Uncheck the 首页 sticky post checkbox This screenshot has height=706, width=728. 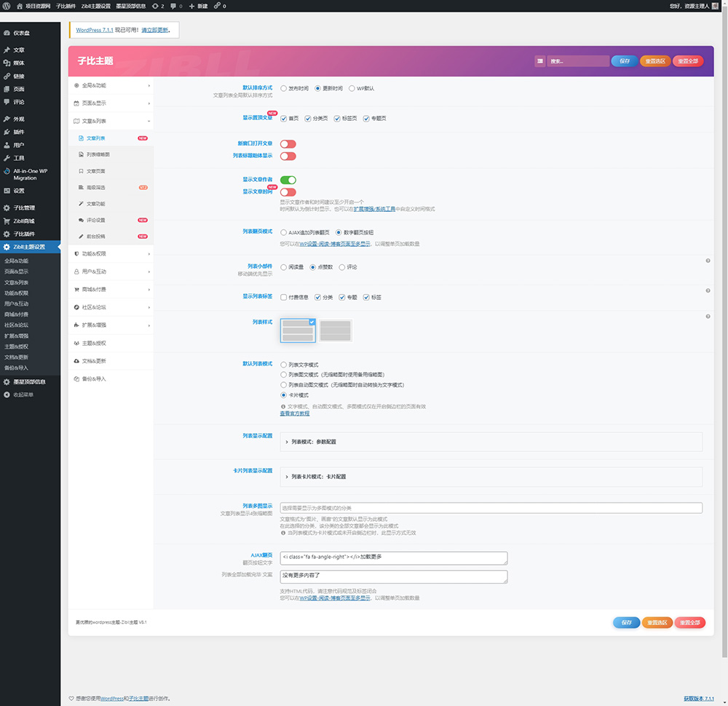pyautogui.click(x=283, y=119)
